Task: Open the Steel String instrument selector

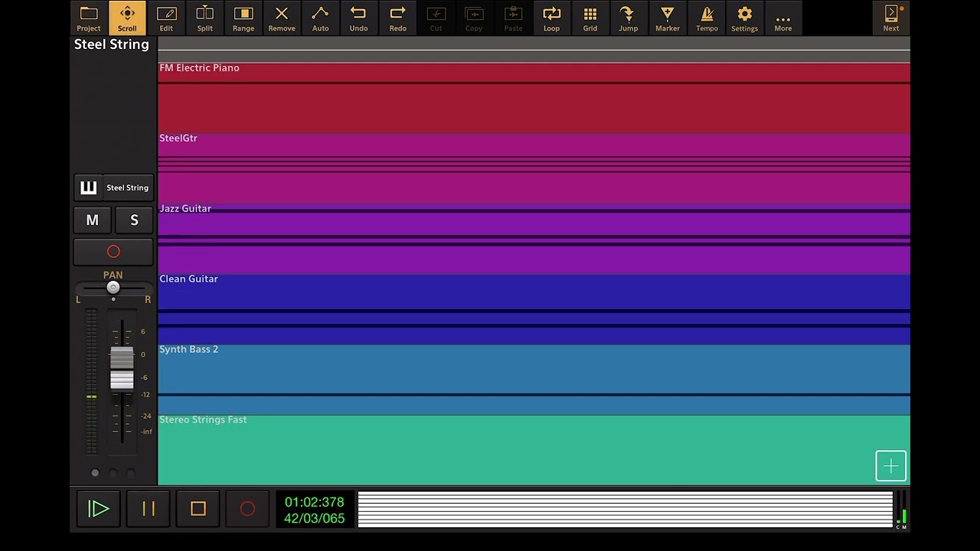Action: tap(128, 187)
